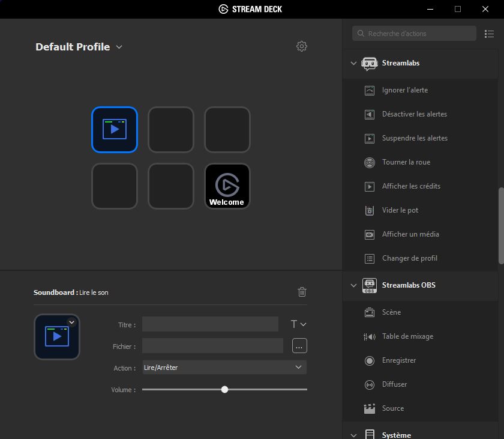
Task: Select the Source action label
Action: pyautogui.click(x=393, y=408)
